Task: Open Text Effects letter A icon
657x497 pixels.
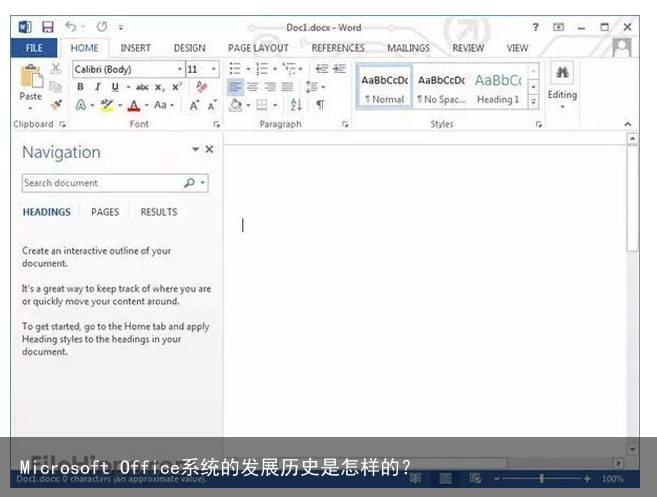Action: (x=80, y=105)
